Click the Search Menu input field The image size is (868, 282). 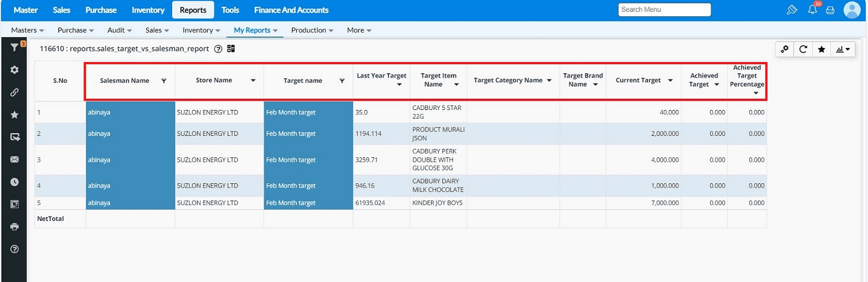pos(664,10)
